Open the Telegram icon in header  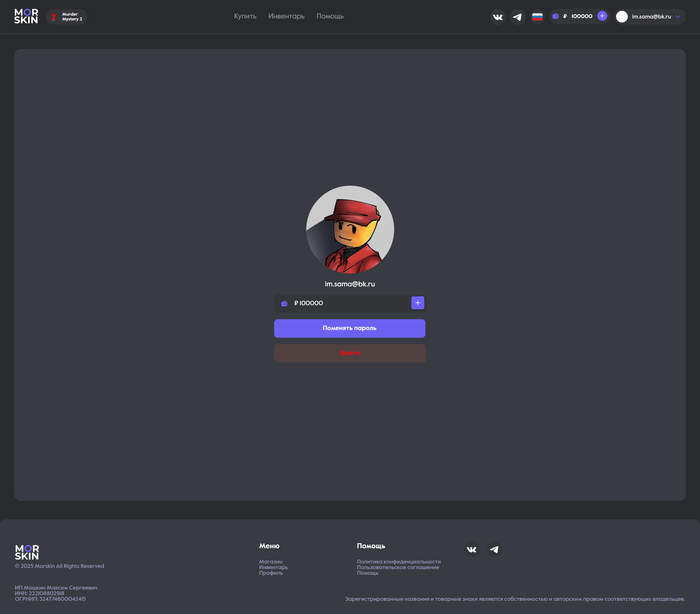[517, 17]
